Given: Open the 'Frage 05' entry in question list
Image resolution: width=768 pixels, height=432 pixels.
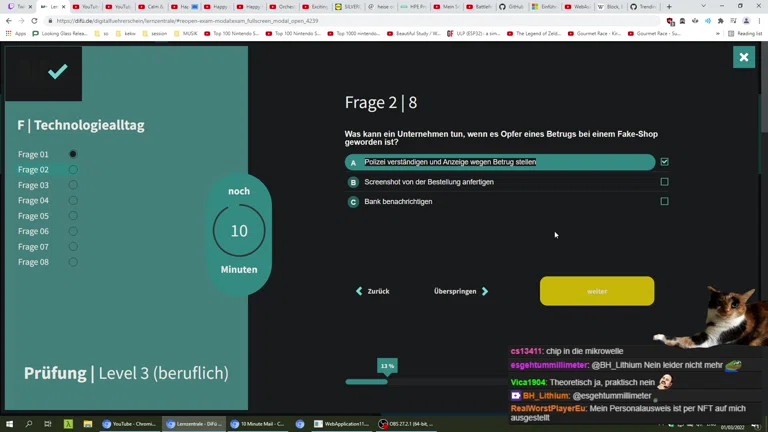Looking at the screenshot, I should coord(33,216).
